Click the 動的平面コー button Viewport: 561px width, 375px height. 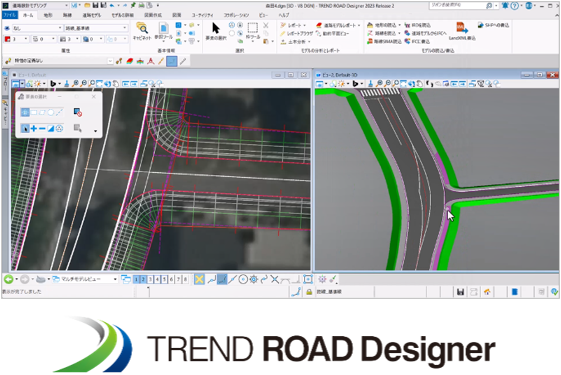pos(332,33)
